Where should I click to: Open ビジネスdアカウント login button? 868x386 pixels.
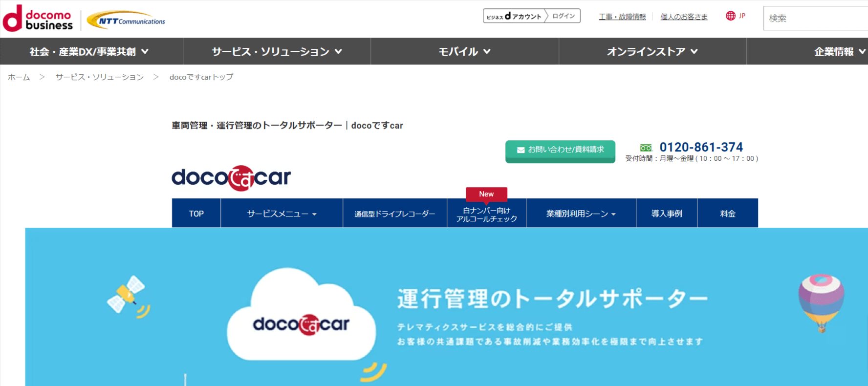[532, 16]
